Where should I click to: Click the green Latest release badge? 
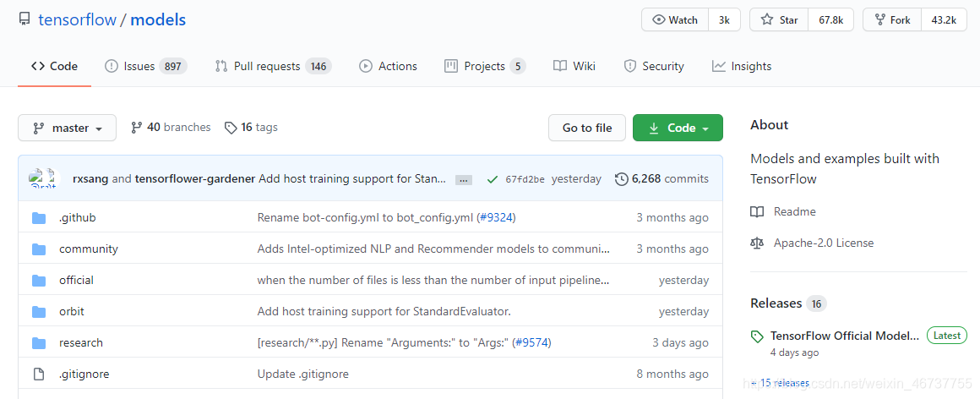point(946,336)
